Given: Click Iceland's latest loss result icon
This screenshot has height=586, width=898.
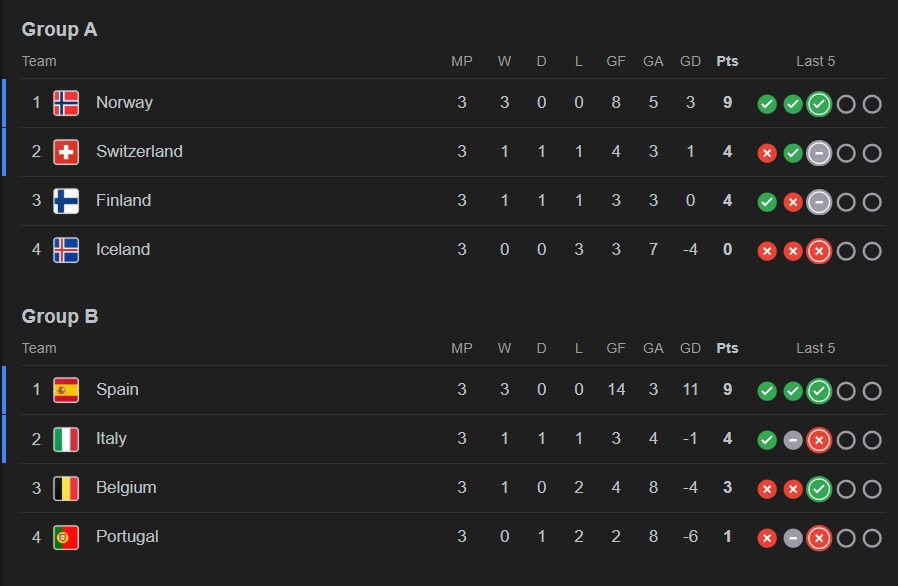Looking at the screenshot, I should [x=819, y=251].
